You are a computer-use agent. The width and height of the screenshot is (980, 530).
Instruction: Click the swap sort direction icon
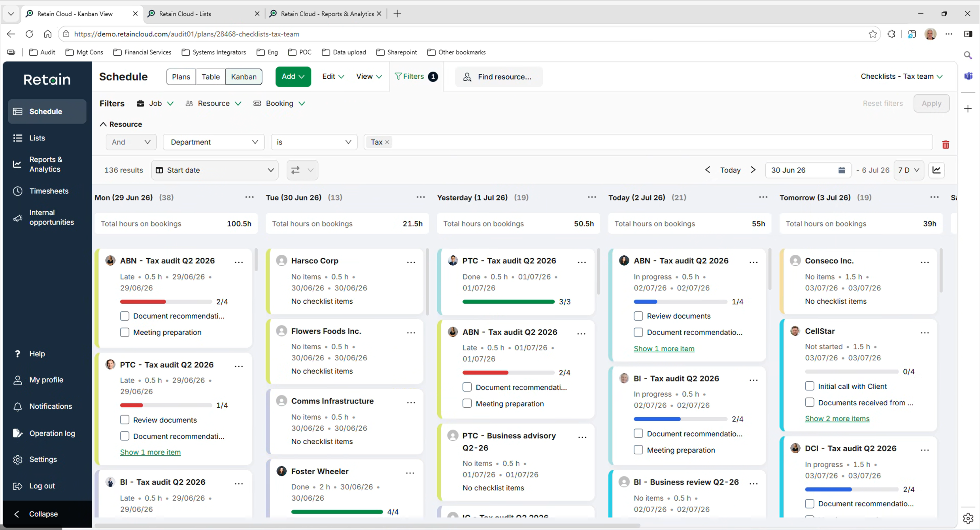(295, 170)
